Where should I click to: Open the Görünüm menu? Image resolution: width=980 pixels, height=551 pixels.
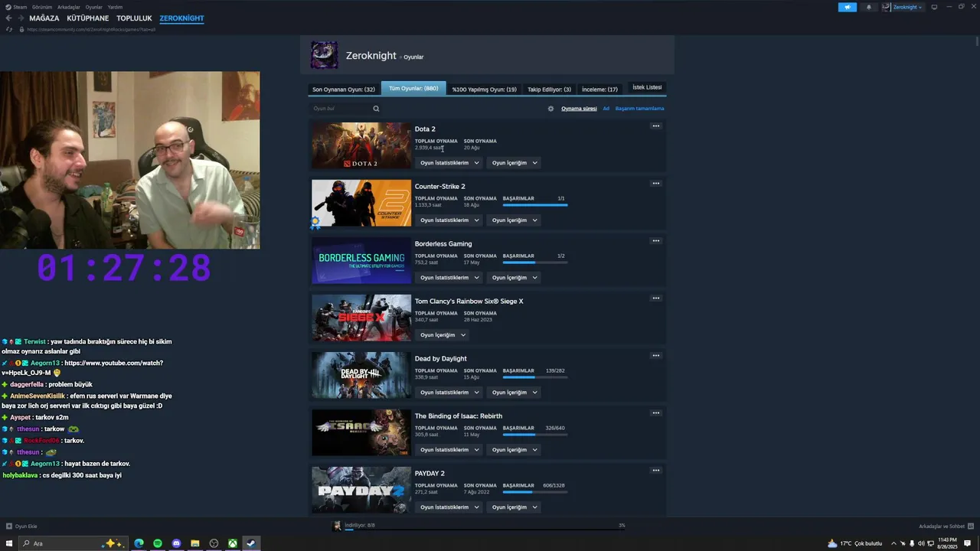pos(42,7)
